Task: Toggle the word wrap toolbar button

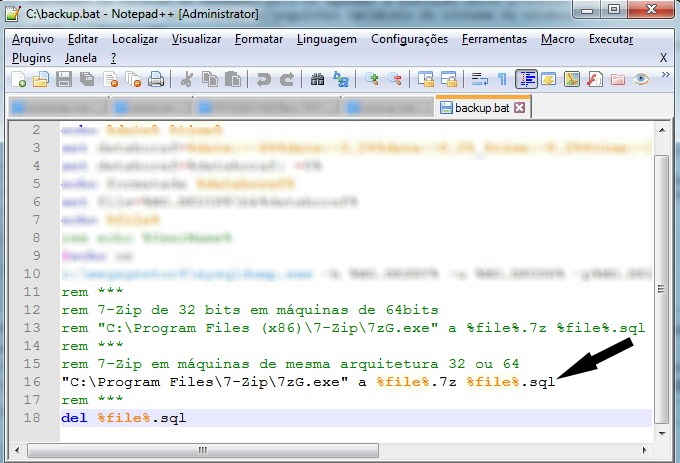Action: [x=479, y=79]
